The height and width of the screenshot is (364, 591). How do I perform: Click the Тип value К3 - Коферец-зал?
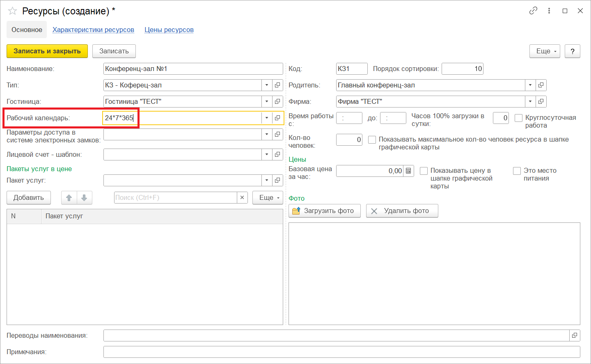tap(183, 85)
